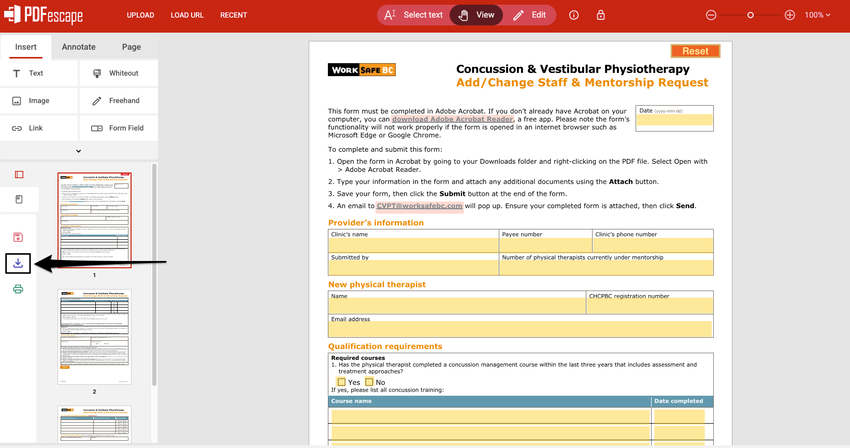Click the 'Qualification requirements' heading
Viewport: 850px width, 448px height.
pos(385,347)
